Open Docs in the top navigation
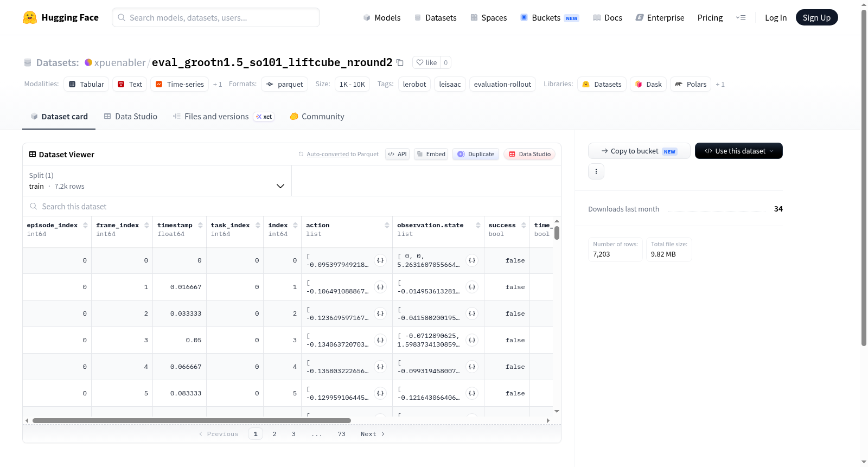 (x=608, y=17)
